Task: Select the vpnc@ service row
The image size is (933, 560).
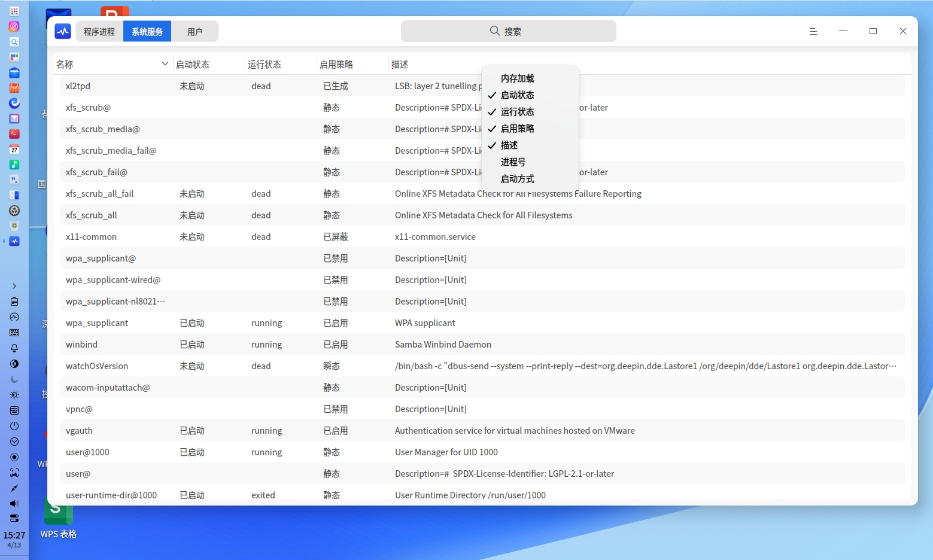Action: tap(482, 409)
